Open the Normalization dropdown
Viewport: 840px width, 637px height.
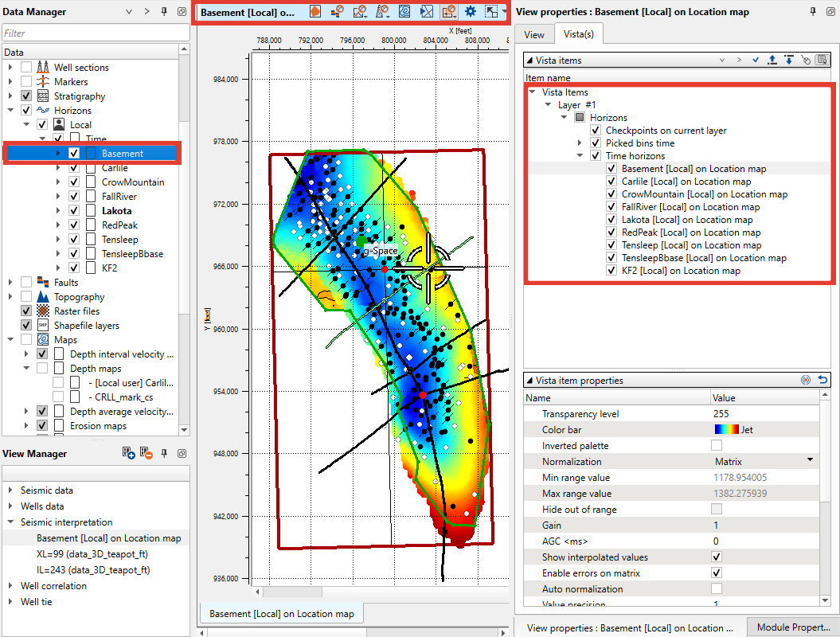coord(810,461)
